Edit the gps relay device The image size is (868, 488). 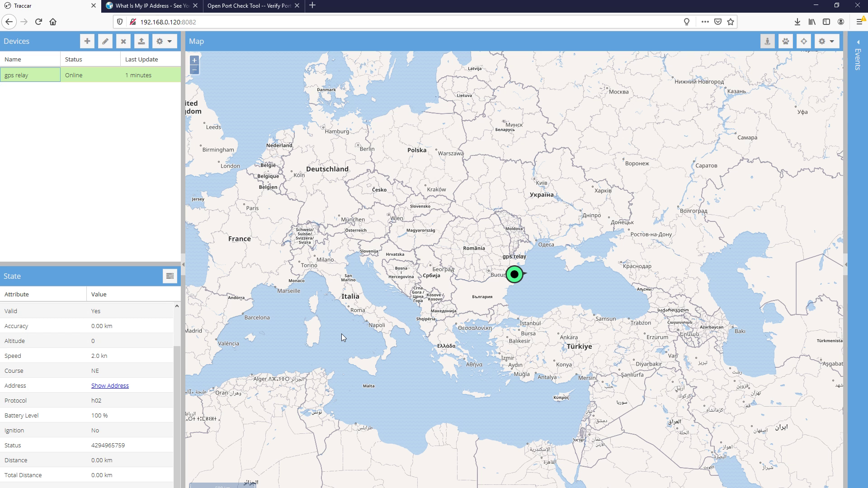click(x=105, y=41)
